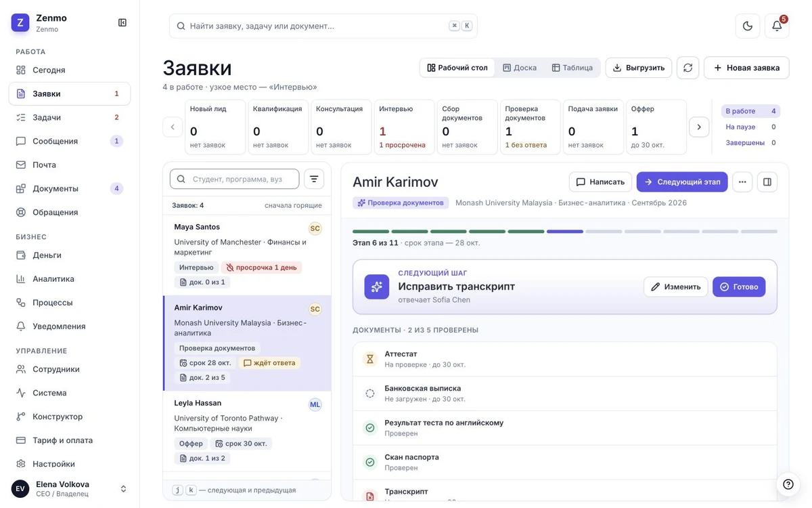Open Конструктор in the sidebar
812x508 pixels.
tap(69, 417)
